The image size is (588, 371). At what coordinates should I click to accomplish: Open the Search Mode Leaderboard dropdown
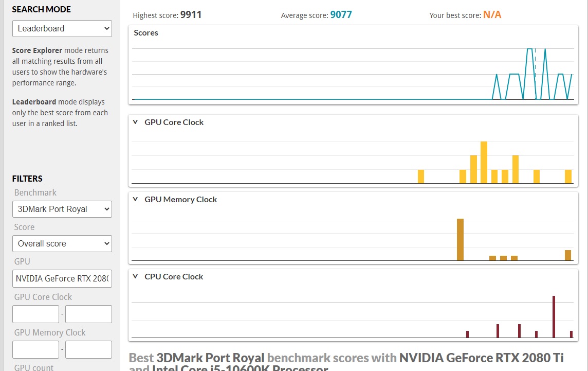point(62,28)
